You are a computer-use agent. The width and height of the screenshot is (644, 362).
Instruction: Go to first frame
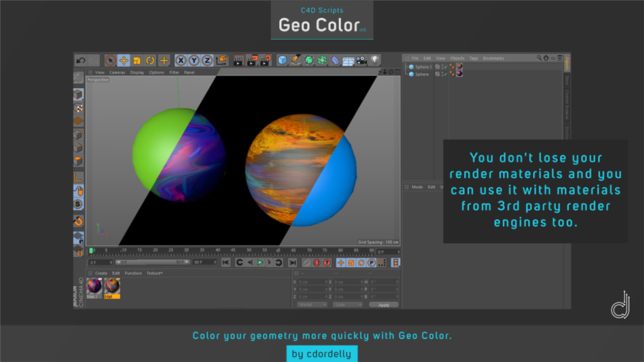coord(226,263)
